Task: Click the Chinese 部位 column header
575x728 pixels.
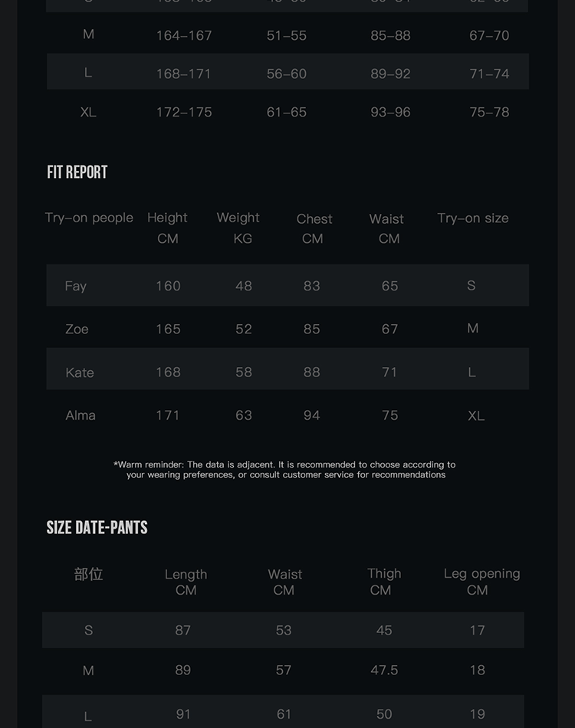Action: tap(88, 574)
